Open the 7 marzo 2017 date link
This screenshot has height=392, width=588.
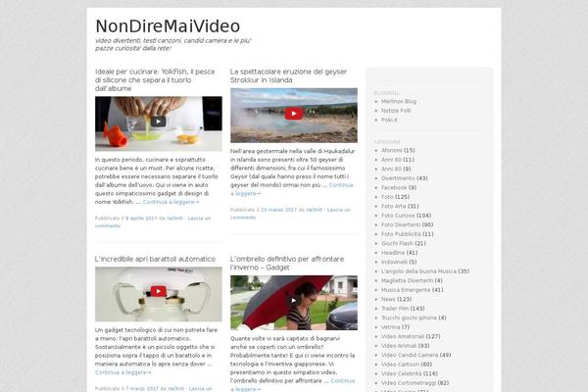(x=142, y=389)
